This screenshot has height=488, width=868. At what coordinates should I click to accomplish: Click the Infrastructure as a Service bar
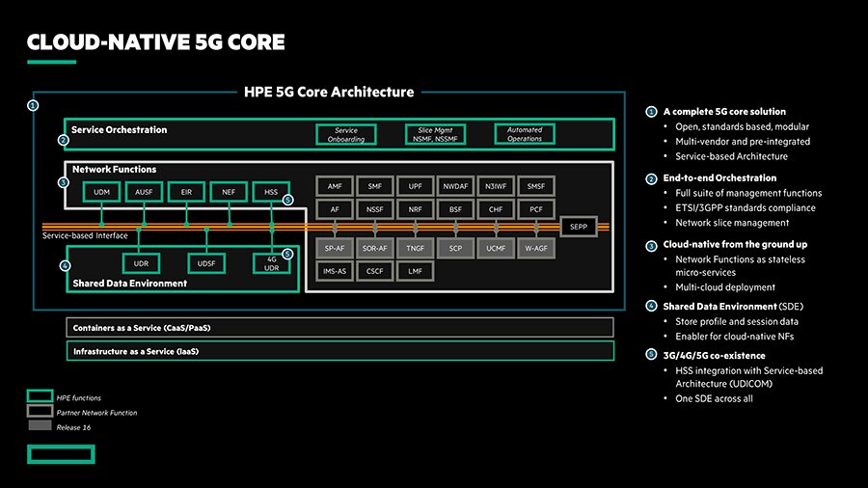pos(339,352)
